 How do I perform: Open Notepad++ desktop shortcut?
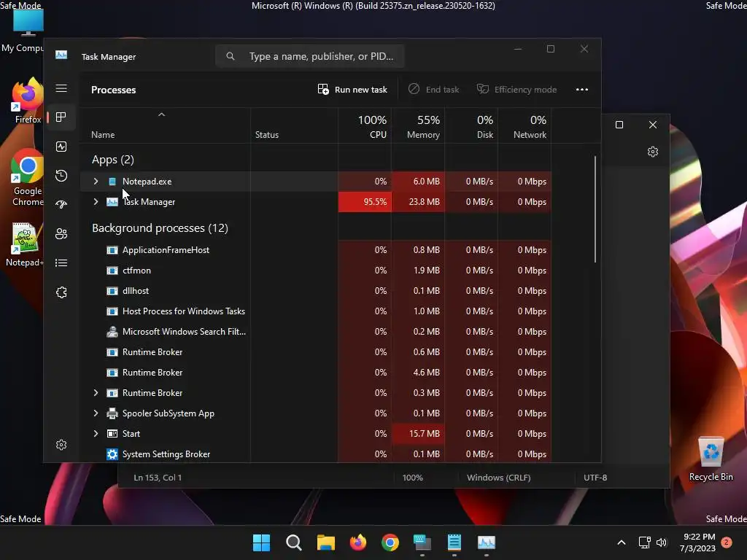pos(25,245)
